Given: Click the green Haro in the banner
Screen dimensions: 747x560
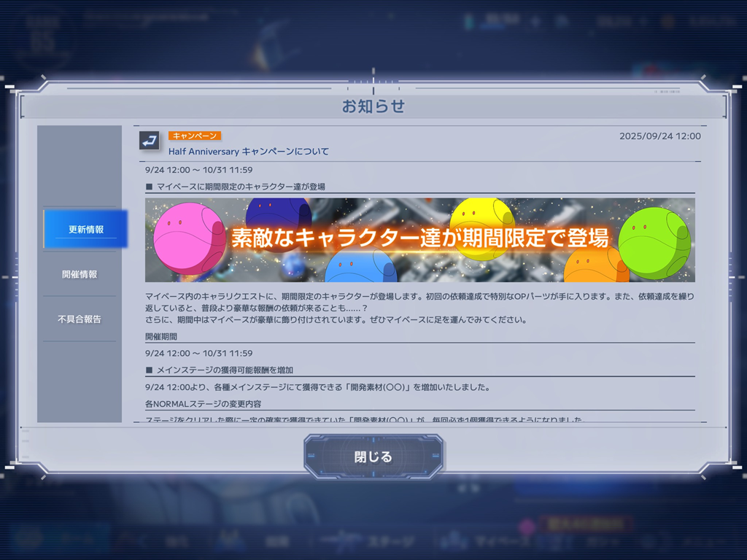Looking at the screenshot, I should tap(654, 242).
